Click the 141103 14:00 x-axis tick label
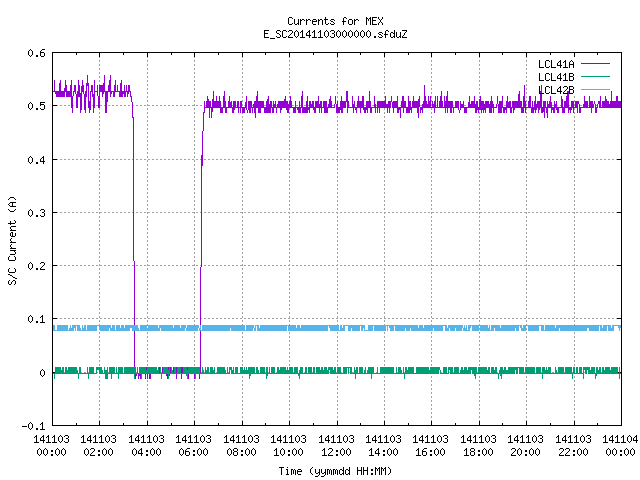This screenshot has width=640, height=480. click(x=383, y=445)
